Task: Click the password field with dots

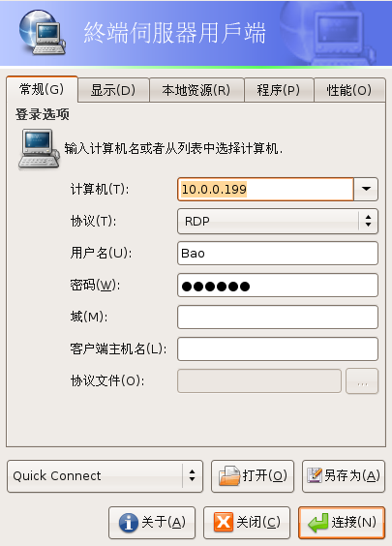Action: (x=278, y=286)
